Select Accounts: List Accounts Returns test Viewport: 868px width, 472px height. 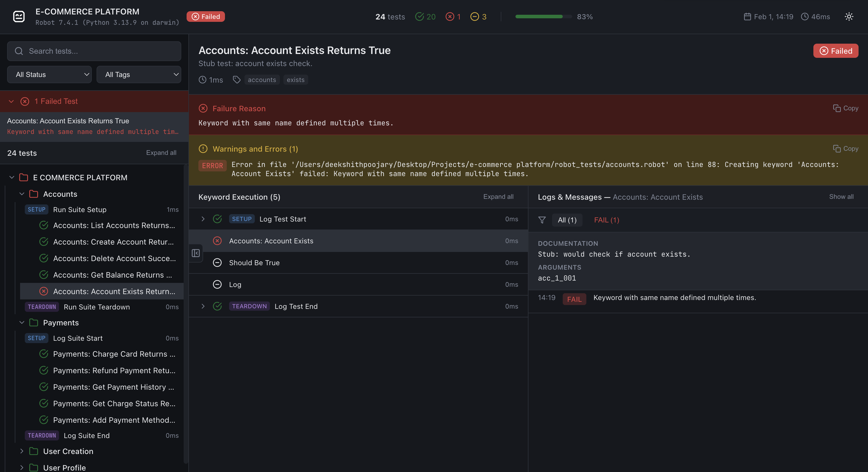click(102, 225)
